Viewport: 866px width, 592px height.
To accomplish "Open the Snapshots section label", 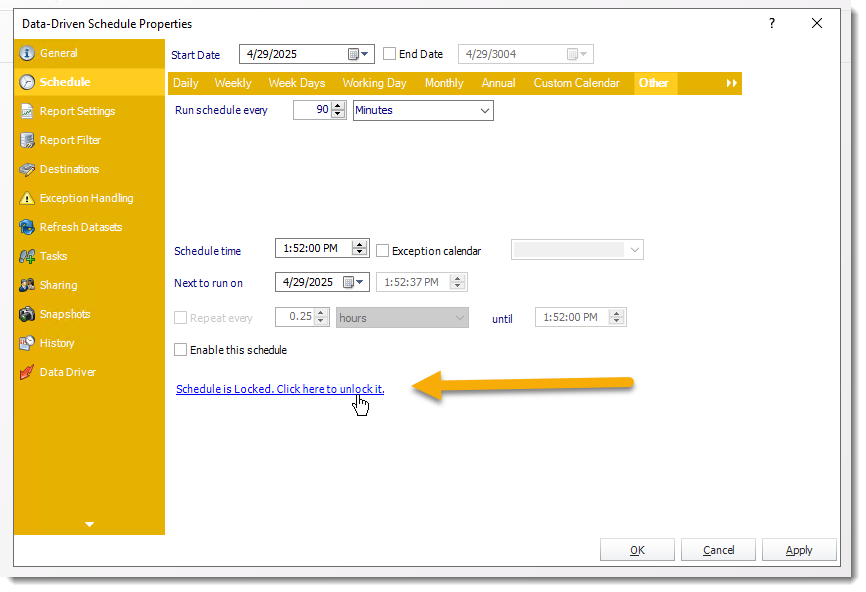I will pyautogui.click(x=65, y=314).
